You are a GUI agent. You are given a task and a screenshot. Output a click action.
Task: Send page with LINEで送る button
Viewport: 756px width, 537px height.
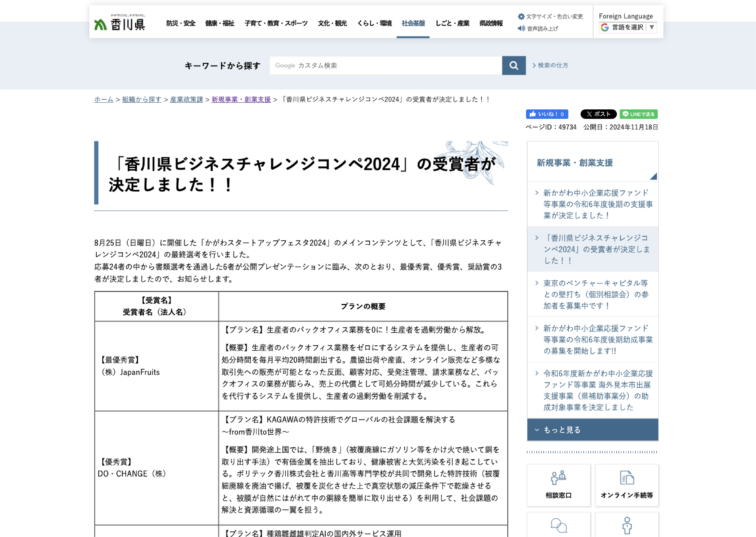[x=638, y=114]
